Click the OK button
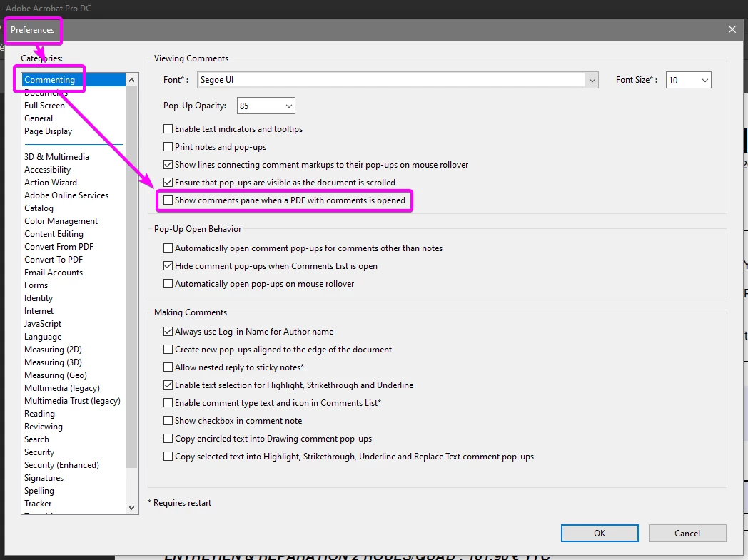Viewport: 748px width, 560px height. click(x=600, y=534)
